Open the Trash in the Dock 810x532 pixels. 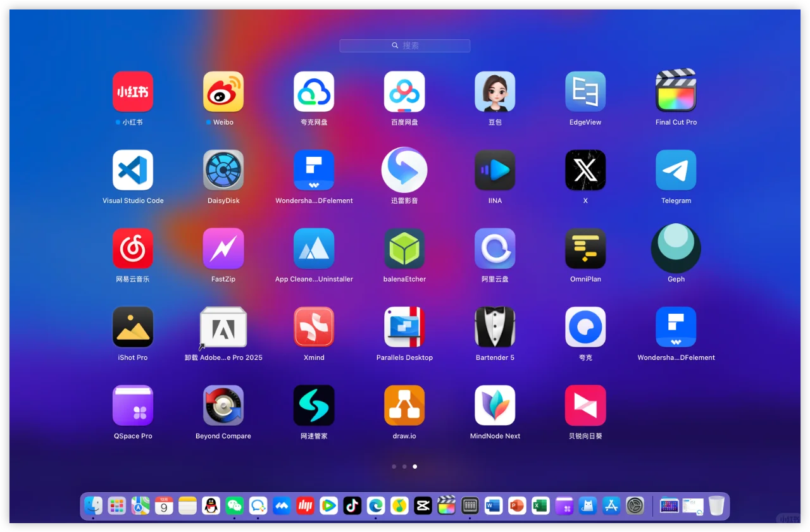click(x=716, y=505)
